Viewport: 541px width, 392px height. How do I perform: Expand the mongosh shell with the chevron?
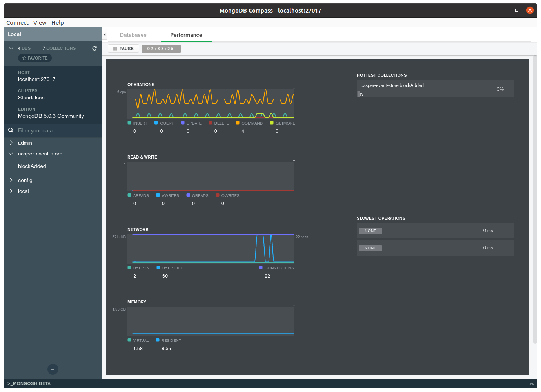532,384
